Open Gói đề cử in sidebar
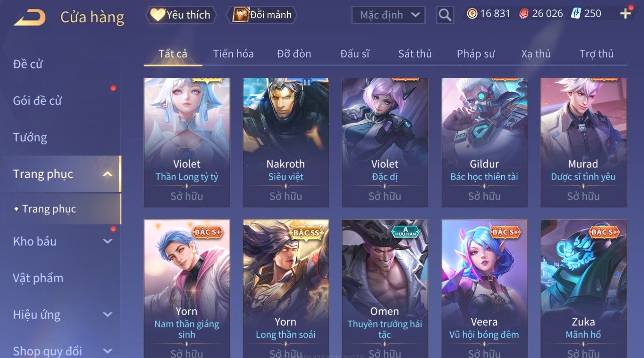This screenshot has width=644, height=358. click(x=37, y=101)
